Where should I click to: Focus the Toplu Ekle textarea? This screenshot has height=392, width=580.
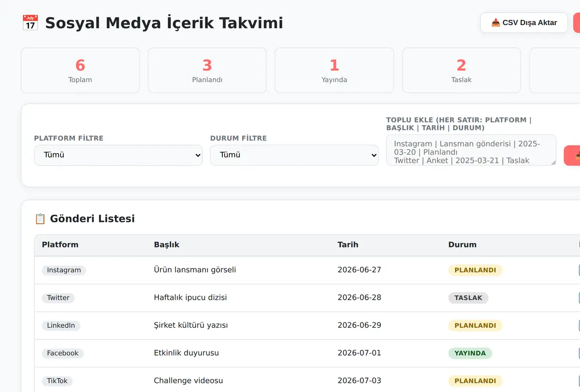pyautogui.click(x=471, y=150)
